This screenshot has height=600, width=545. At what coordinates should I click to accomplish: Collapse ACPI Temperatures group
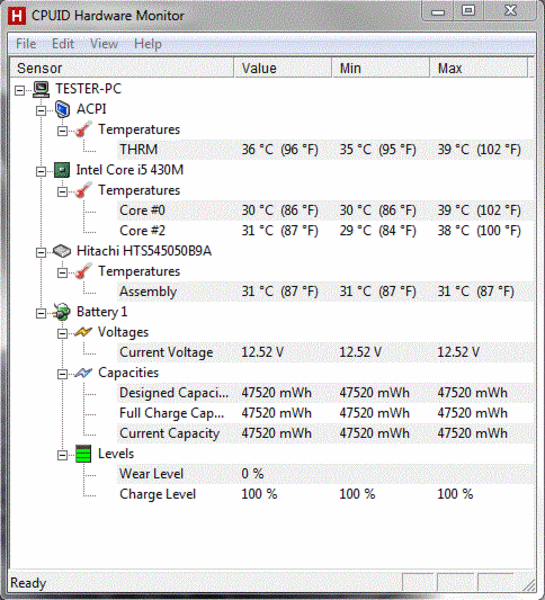(x=62, y=131)
